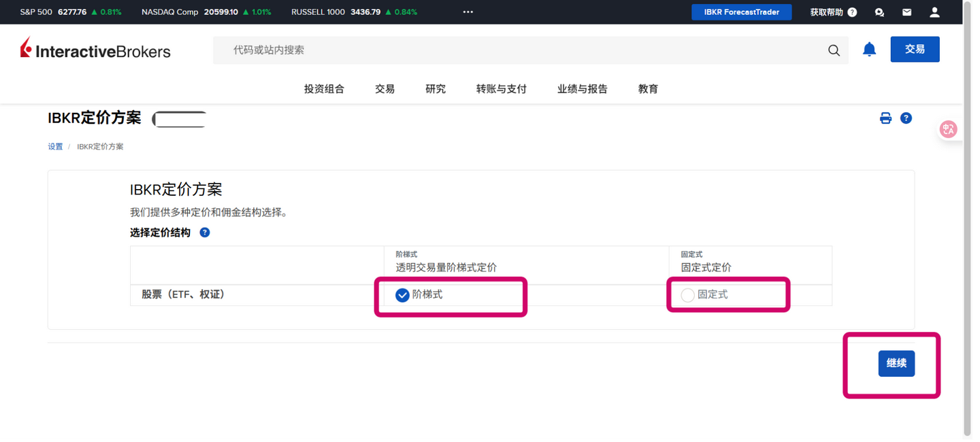
Task: Expand more market indices via ellipsis
Action: [468, 12]
